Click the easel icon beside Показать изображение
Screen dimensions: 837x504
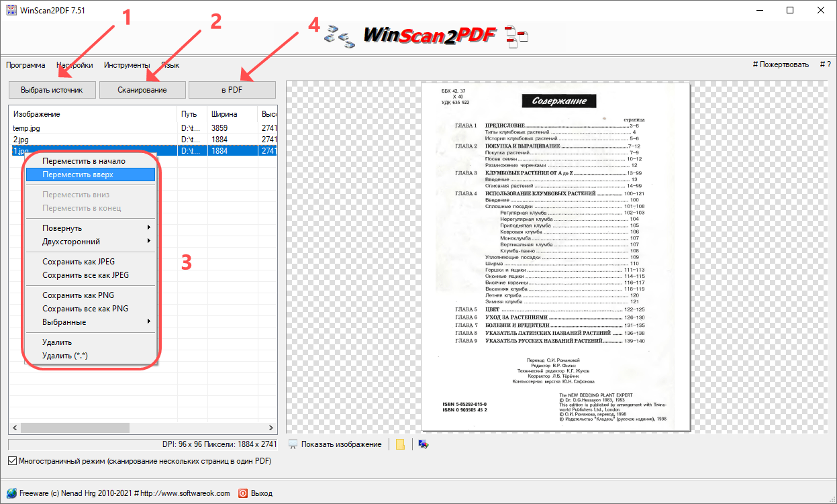point(293,444)
